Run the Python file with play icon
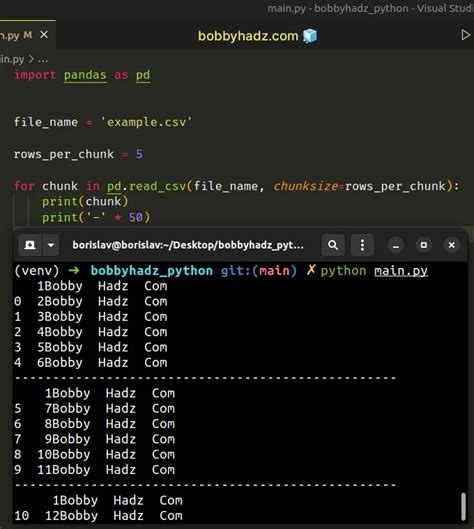 tap(466, 35)
